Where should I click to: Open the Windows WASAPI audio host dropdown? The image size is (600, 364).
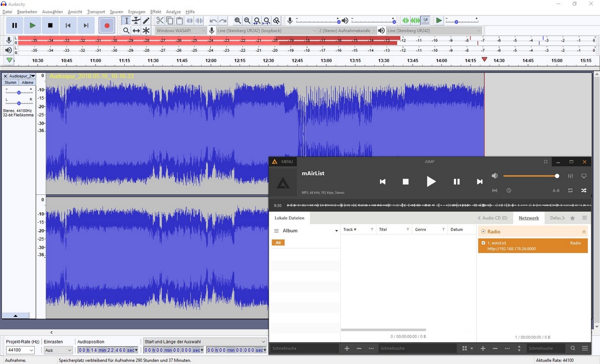click(181, 30)
